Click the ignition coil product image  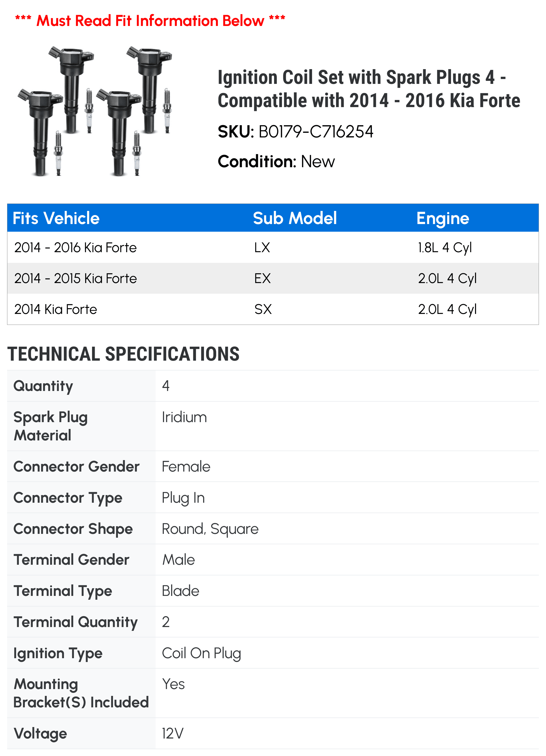[95, 111]
